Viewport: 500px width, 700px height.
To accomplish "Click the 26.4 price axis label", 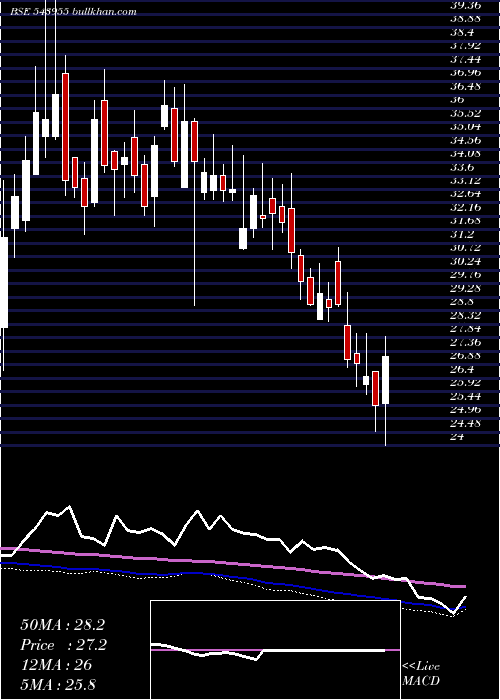I will point(462,369).
